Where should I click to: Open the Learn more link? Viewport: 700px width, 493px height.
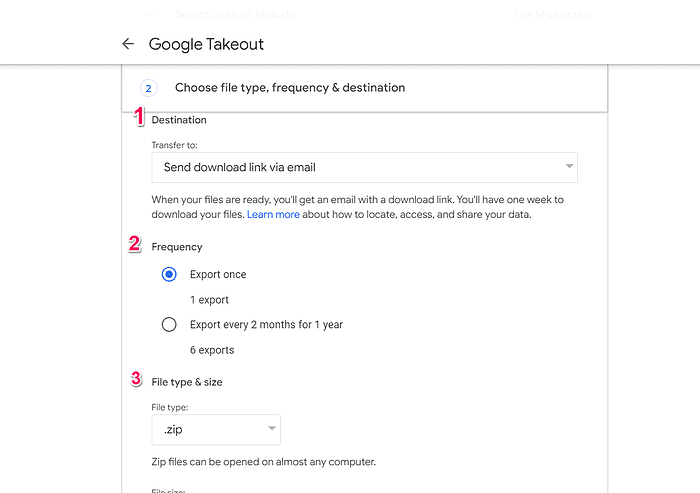point(273,214)
